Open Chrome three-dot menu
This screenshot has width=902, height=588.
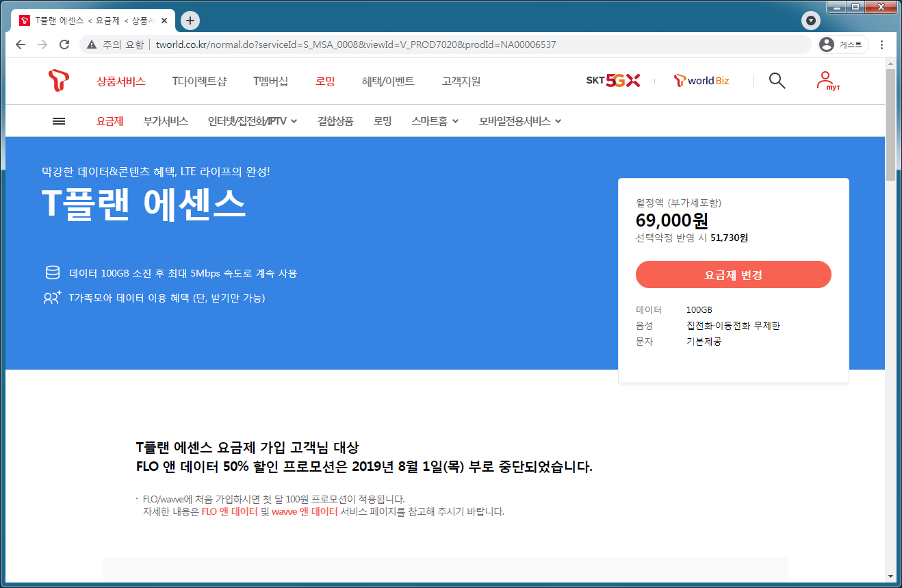pos(881,44)
